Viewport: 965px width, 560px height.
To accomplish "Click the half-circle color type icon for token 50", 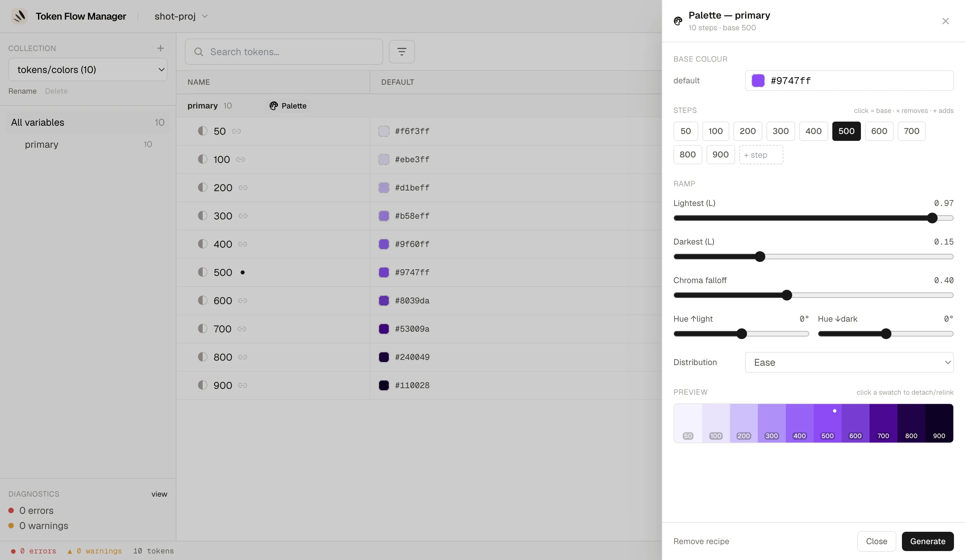I will (x=203, y=131).
